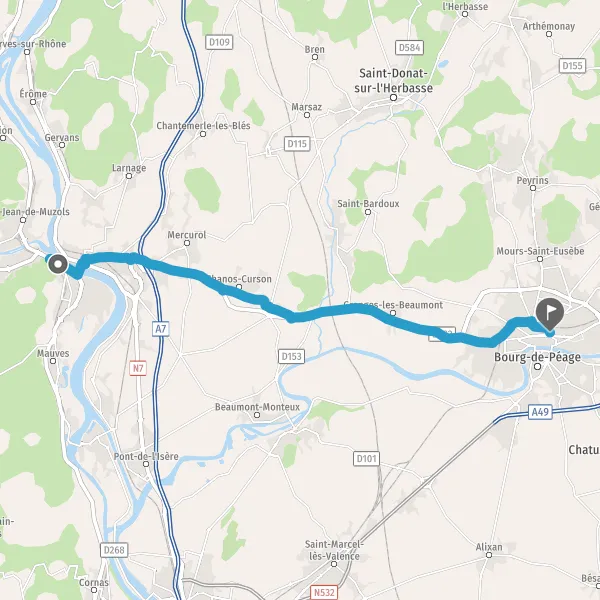Click the D115 road badge
Screen dimensions: 600x600
(297, 143)
